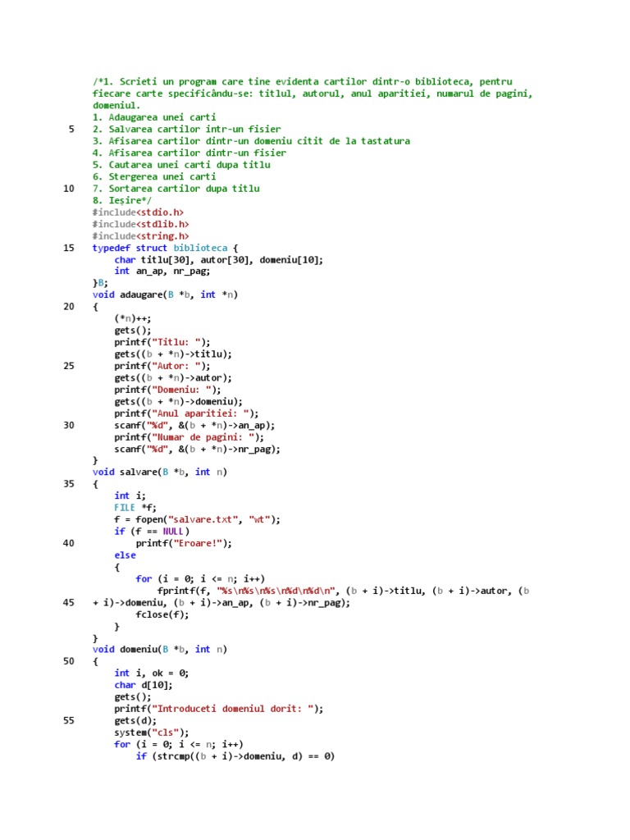The image size is (630, 840).
Task: Click line number 50 in the margin
Action: click(x=69, y=661)
